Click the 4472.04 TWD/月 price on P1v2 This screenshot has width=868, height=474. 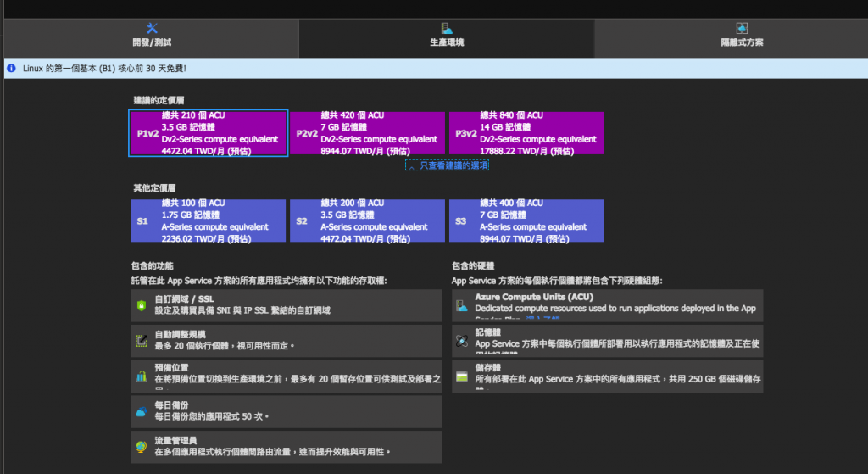[x=206, y=151]
